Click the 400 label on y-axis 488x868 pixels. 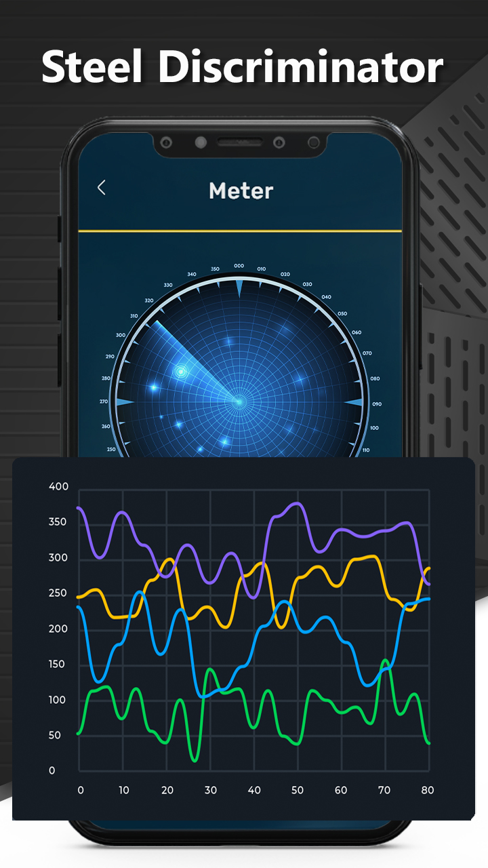click(59, 486)
